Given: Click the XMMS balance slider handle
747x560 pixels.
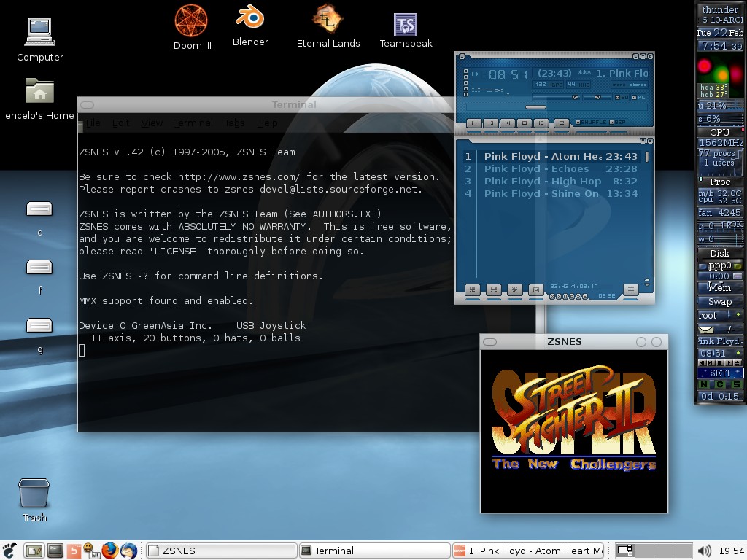Looking at the screenshot, I should pyautogui.click(x=597, y=97).
